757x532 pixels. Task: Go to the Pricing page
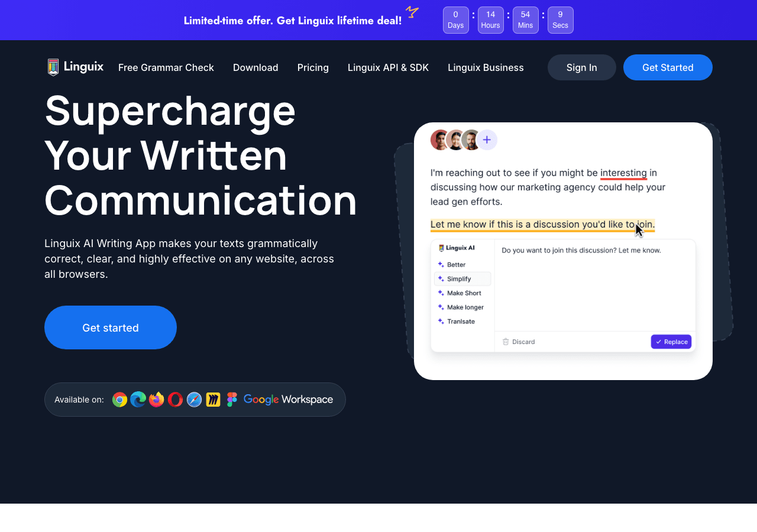(x=313, y=67)
